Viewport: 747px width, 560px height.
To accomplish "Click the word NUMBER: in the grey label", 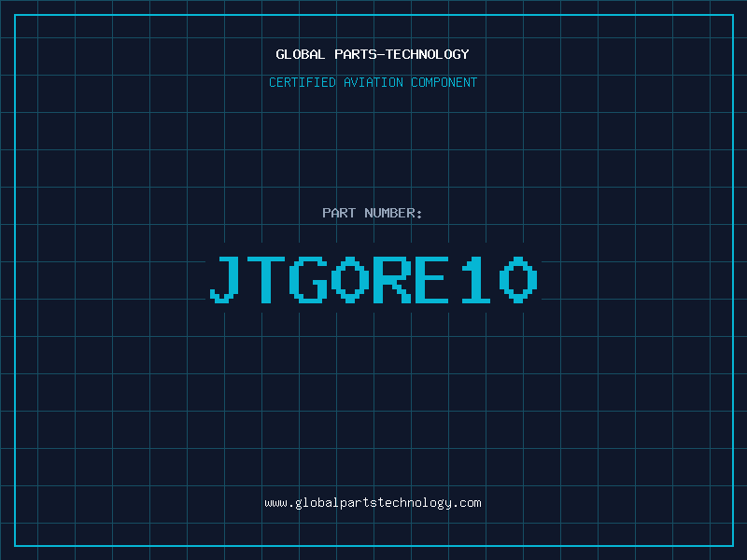I will (393, 214).
